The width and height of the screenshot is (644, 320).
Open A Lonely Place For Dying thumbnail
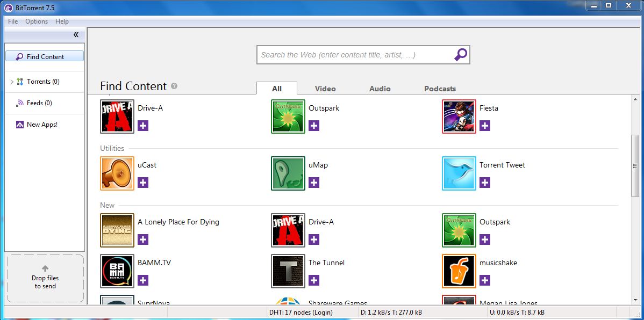(x=117, y=230)
